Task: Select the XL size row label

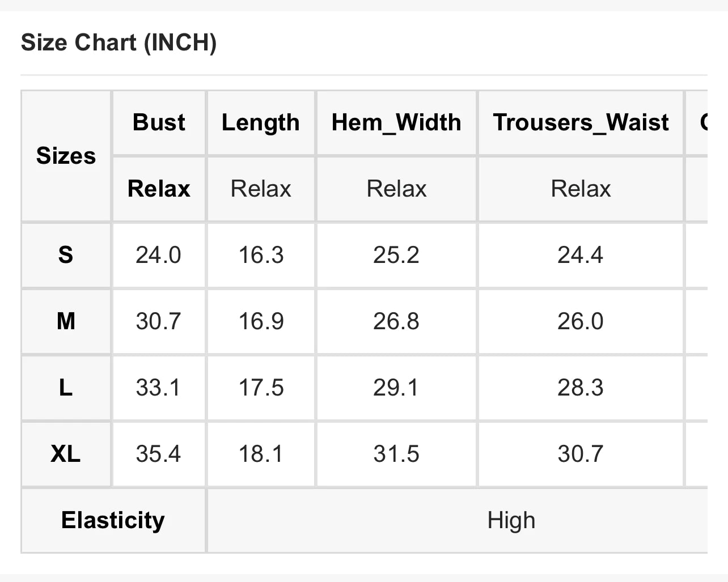Action: pyautogui.click(x=66, y=454)
